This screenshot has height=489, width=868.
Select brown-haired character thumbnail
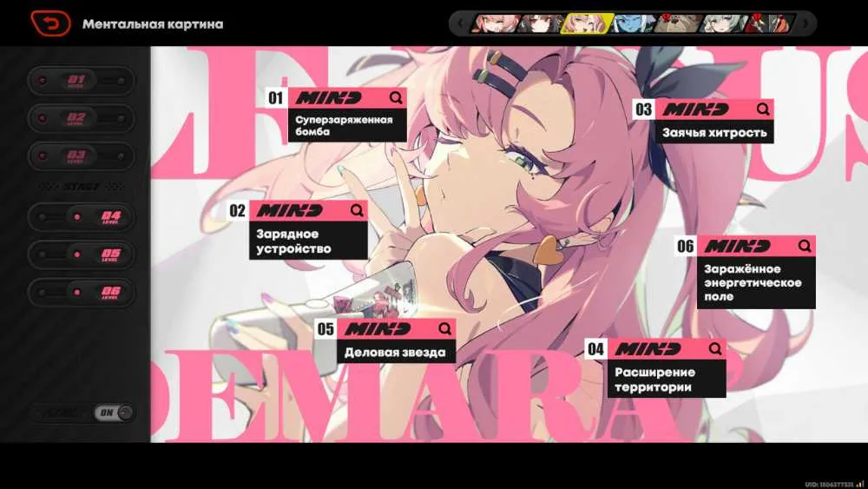(540, 23)
